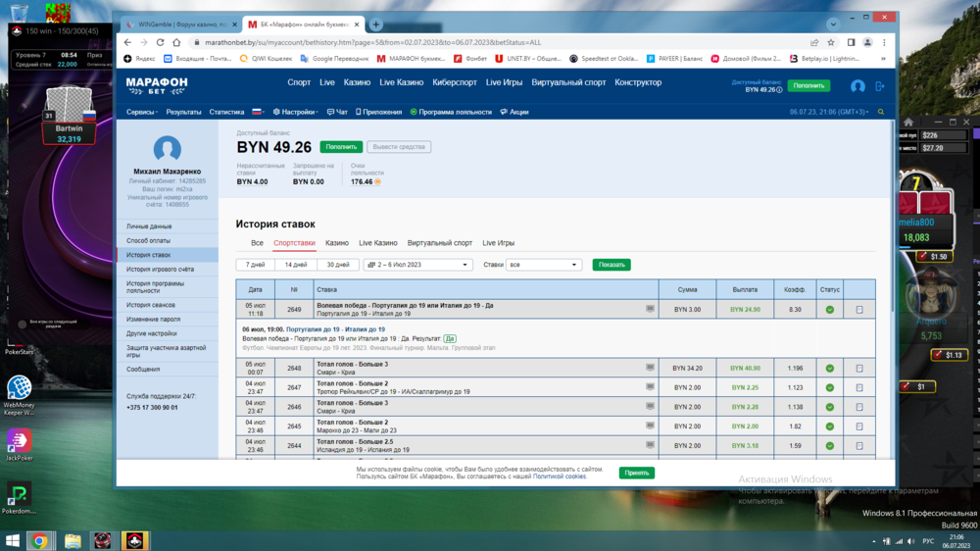The image size is (980, 551).
Task: Select the 30 дней period filter
Action: point(337,265)
